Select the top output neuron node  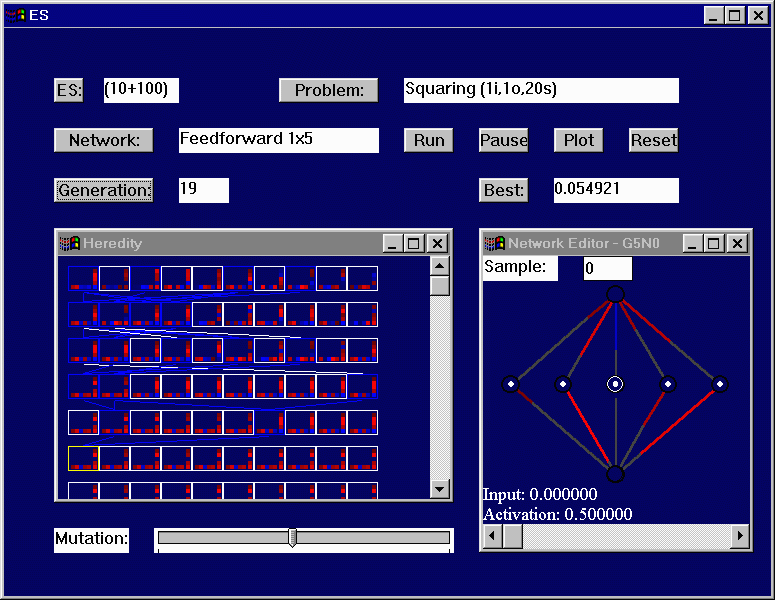[615, 294]
